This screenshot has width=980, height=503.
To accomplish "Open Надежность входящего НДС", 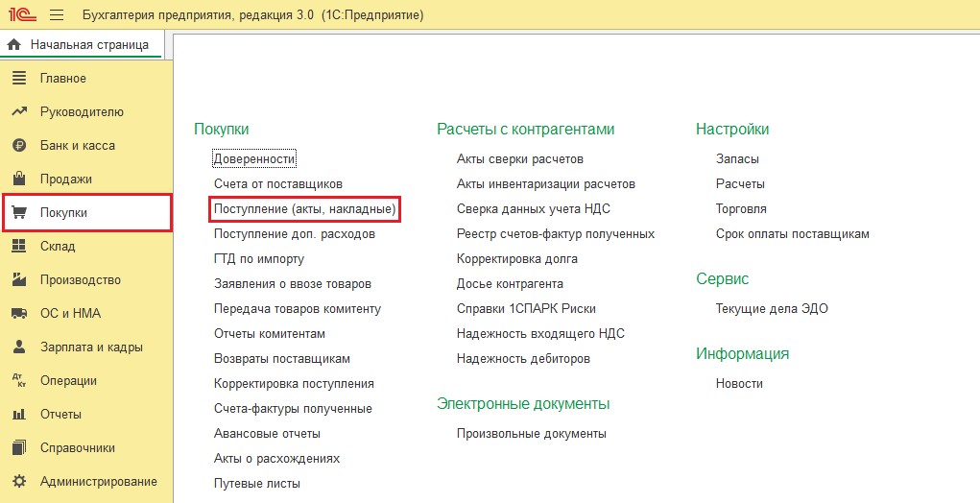I will coord(540,334).
